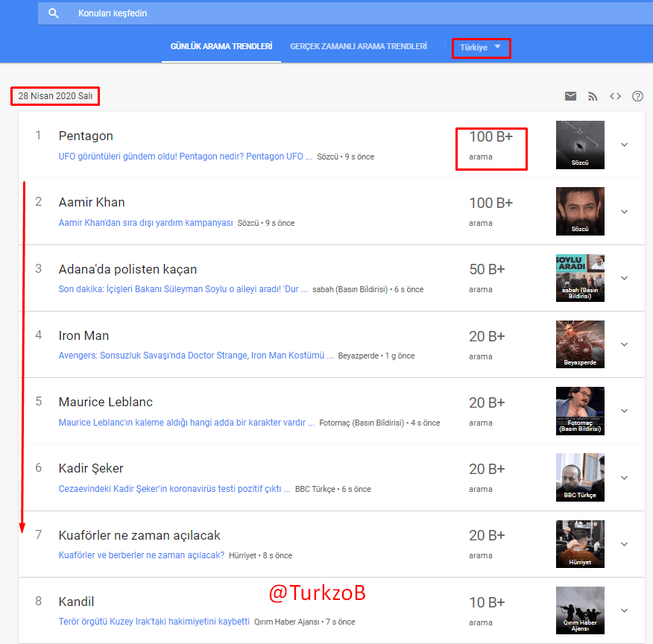Click the '28 Nisan 2020 Salı' date
The image size is (653, 644).
(55, 96)
